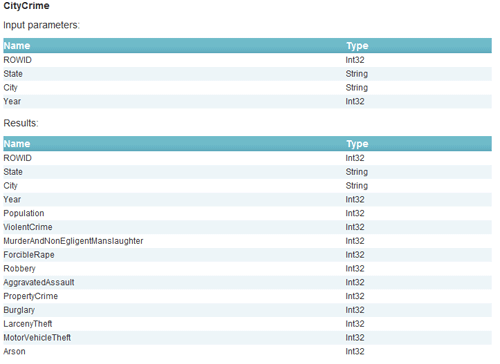Select ROWID in the Input parameters table
The image size is (500, 364).
pos(18,60)
